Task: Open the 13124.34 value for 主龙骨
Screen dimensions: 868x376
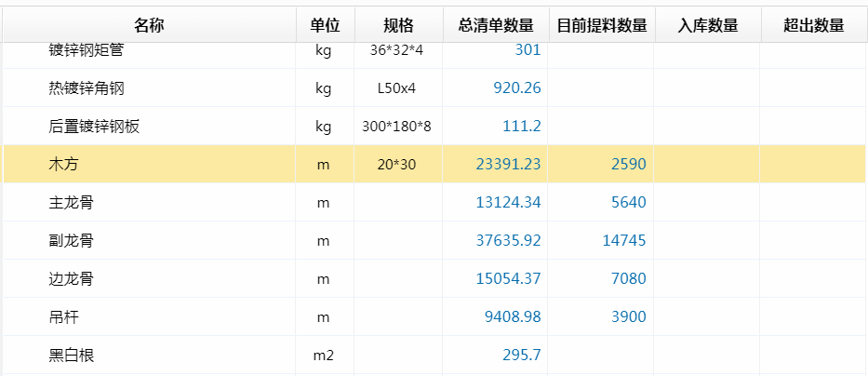Action: click(x=508, y=202)
